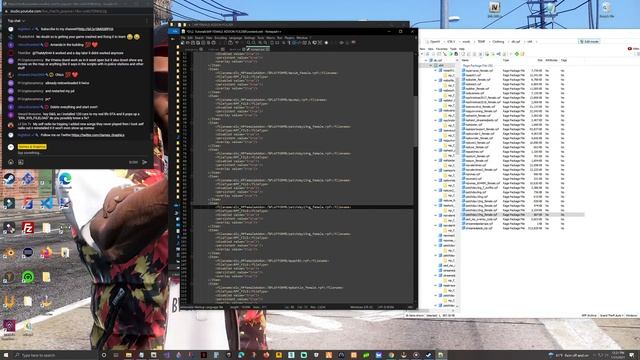Open the Top chat dropdown in YouTube chat
This screenshot has width=640, height=360.
16,20
